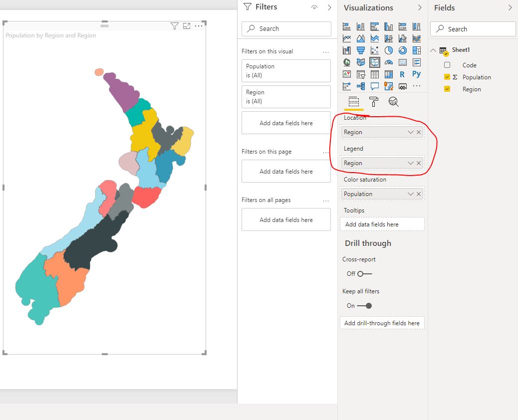The image size is (518, 420).
Task: Select the Filled map visual
Action: 361,62
